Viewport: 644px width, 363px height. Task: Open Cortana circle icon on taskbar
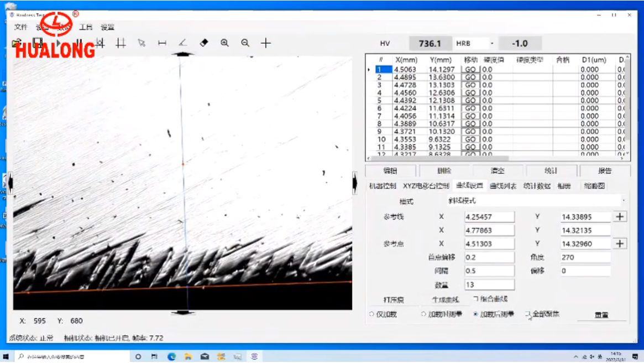[x=138, y=356]
